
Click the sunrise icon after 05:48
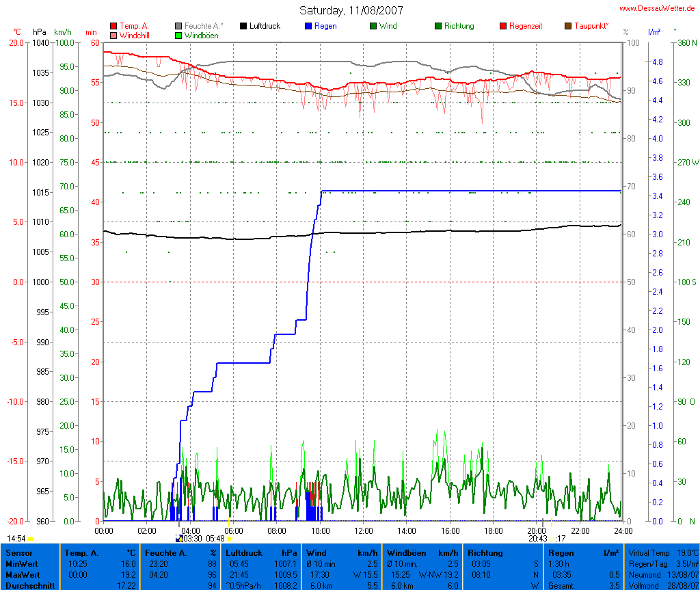pyautogui.click(x=229, y=539)
